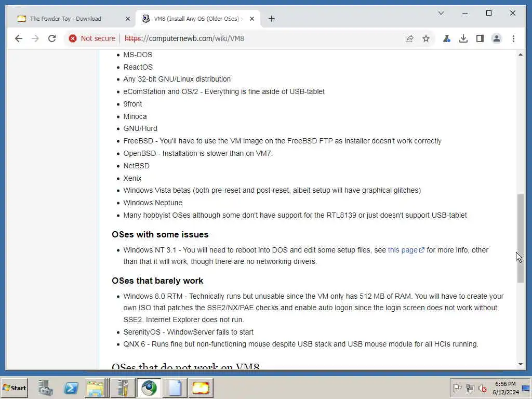Click the 'GNU/Hurd' list item
This screenshot has width=532, height=399.
(140, 129)
